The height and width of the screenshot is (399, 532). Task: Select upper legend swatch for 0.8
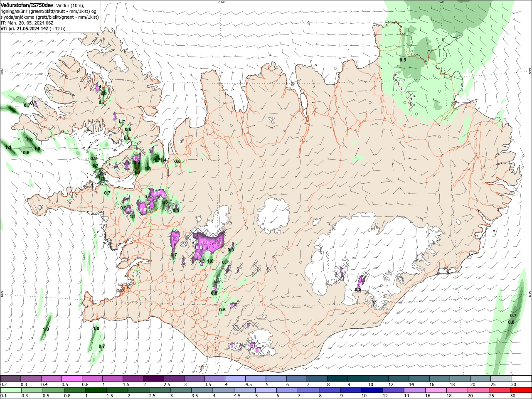click(92, 379)
